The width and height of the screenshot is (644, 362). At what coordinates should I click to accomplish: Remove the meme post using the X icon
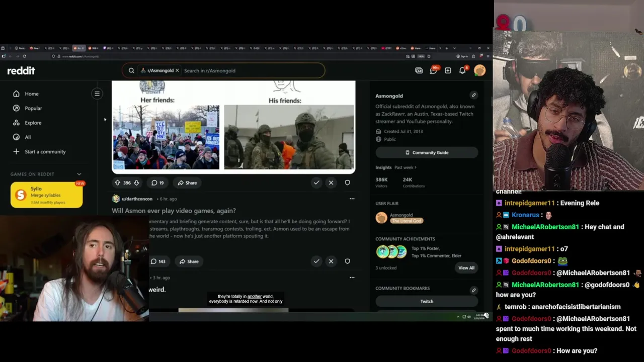[x=331, y=183]
